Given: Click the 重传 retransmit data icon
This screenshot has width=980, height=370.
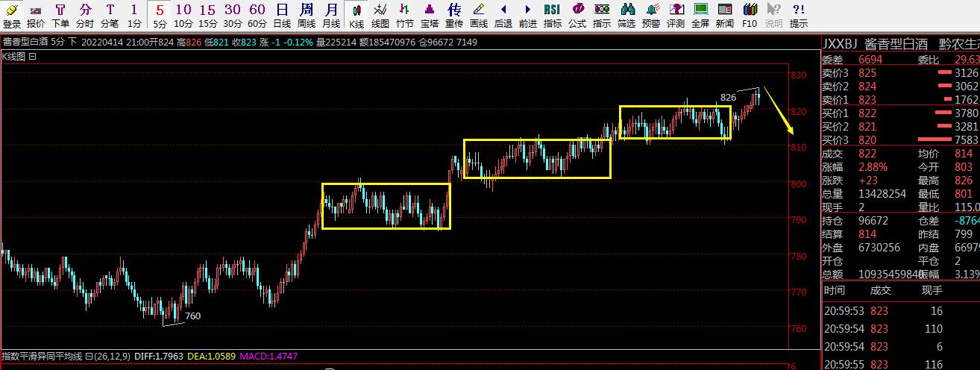Looking at the screenshot, I should pyautogui.click(x=454, y=15).
